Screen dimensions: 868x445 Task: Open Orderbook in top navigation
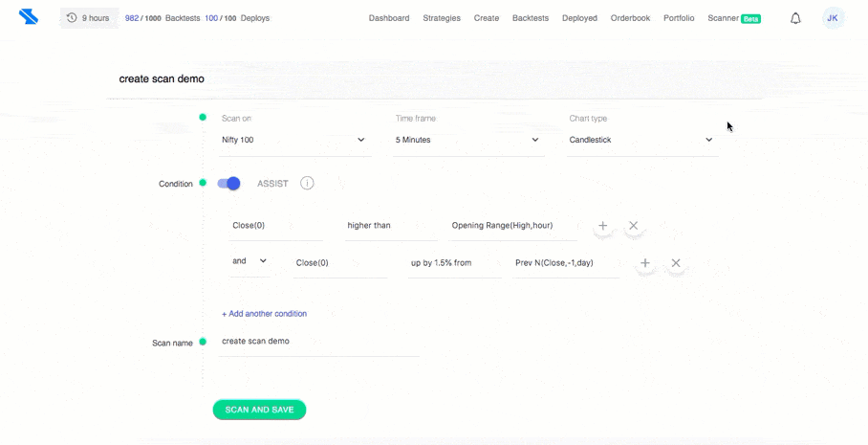point(631,18)
